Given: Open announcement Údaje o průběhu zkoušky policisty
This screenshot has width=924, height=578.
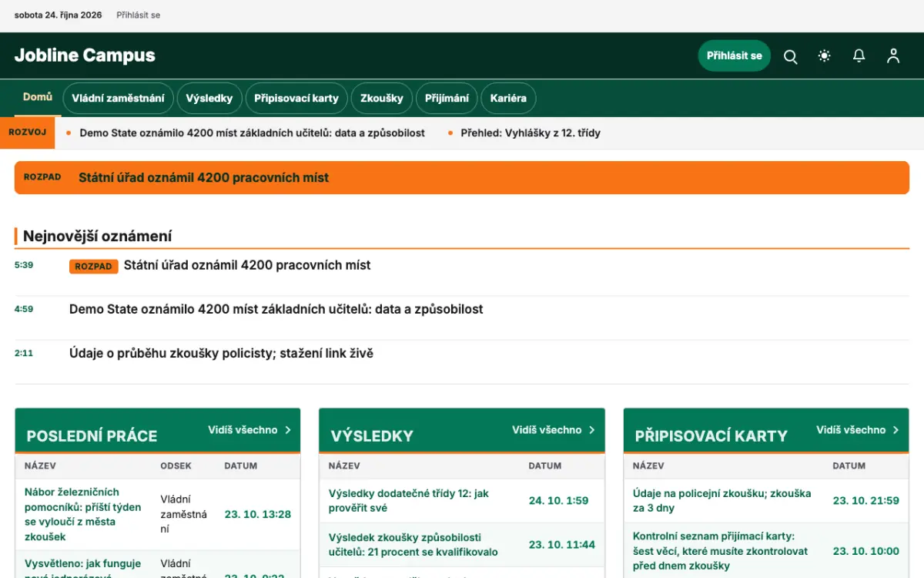Looking at the screenshot, I should [x=221, y=354].
